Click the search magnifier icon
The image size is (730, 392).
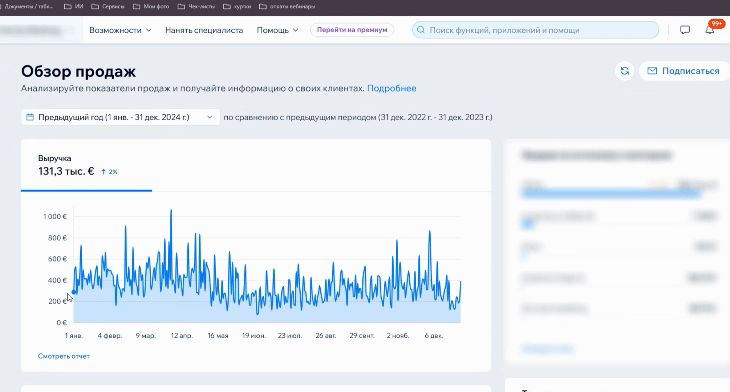(420, 30)
